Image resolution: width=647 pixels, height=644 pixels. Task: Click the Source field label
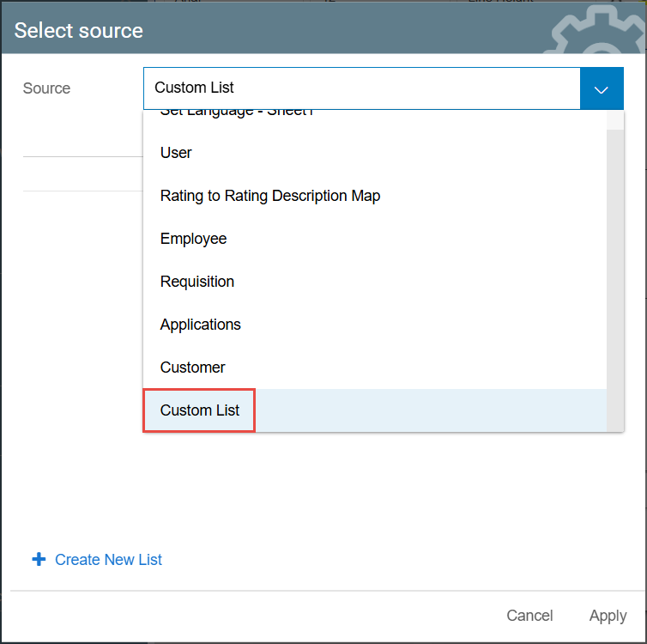pyautogui.click(x=47, y=88)
